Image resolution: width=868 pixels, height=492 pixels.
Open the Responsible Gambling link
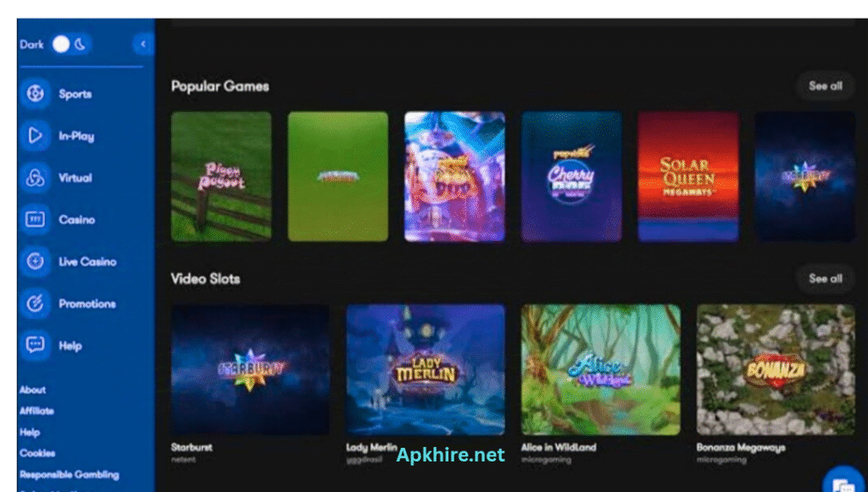pos(70,475)
